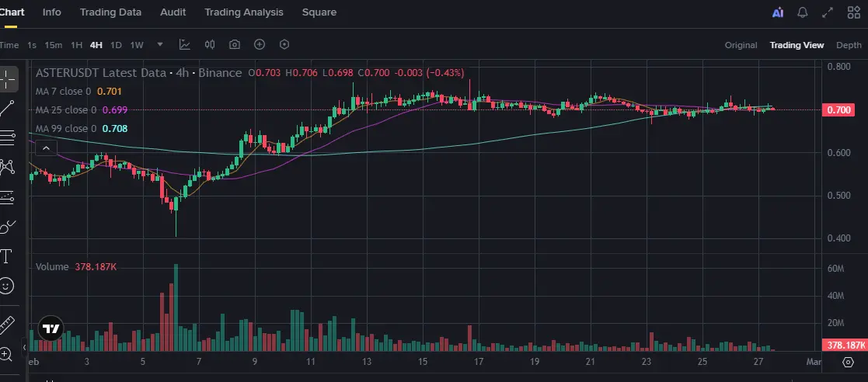This screenshot has width=868, height=382.
Task: Open the Square tab
Action: coord(319,12)
